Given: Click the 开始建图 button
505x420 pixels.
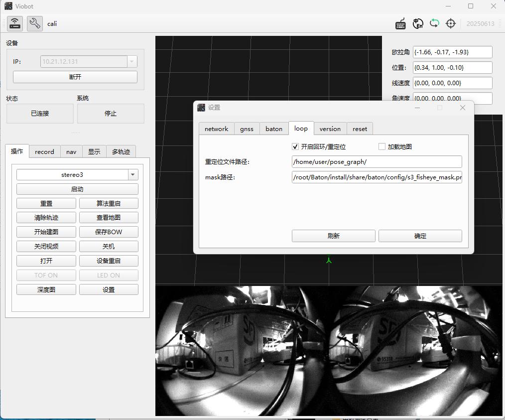Looking at the screenshot, I should (x=46, y=232).
